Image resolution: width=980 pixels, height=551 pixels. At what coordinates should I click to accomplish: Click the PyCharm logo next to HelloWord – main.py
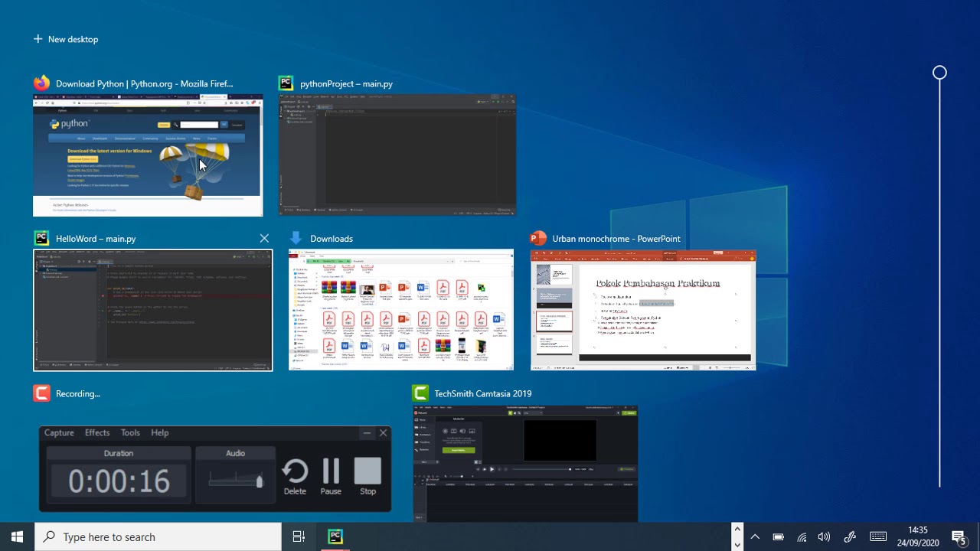41,239
